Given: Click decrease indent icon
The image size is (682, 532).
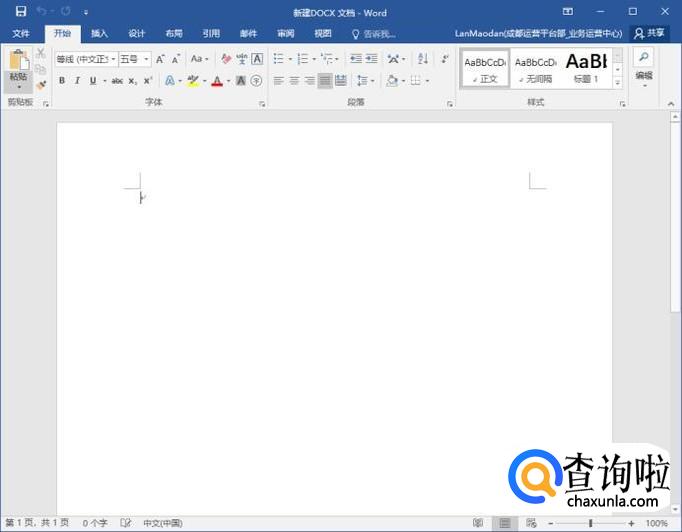Looking at the screenshot, I should click(x=356, y=58).
